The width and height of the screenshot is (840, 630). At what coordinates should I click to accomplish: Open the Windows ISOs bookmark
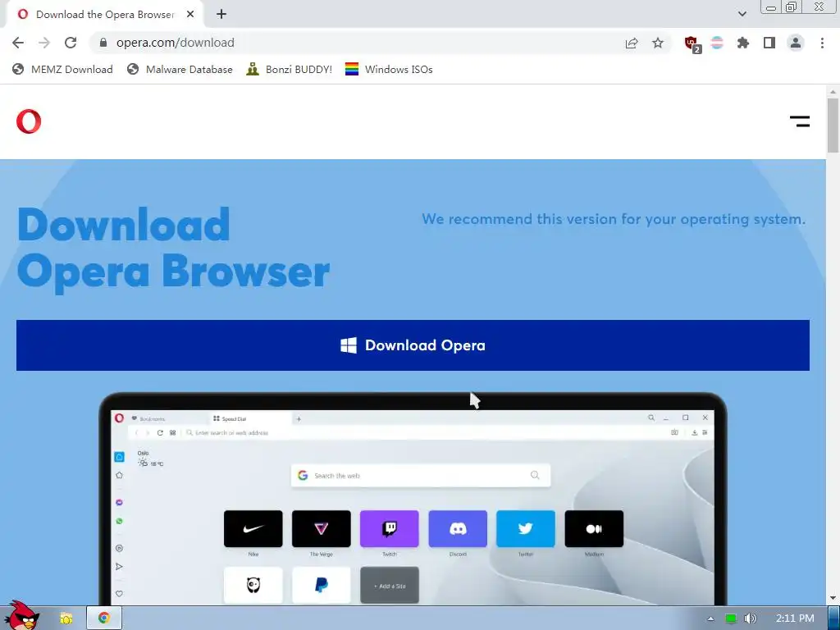coord(389,69)
